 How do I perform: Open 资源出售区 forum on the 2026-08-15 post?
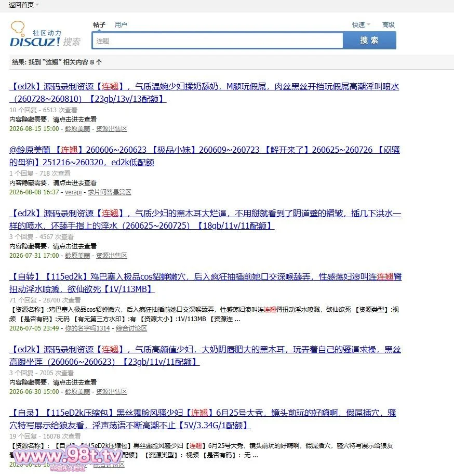111,129
